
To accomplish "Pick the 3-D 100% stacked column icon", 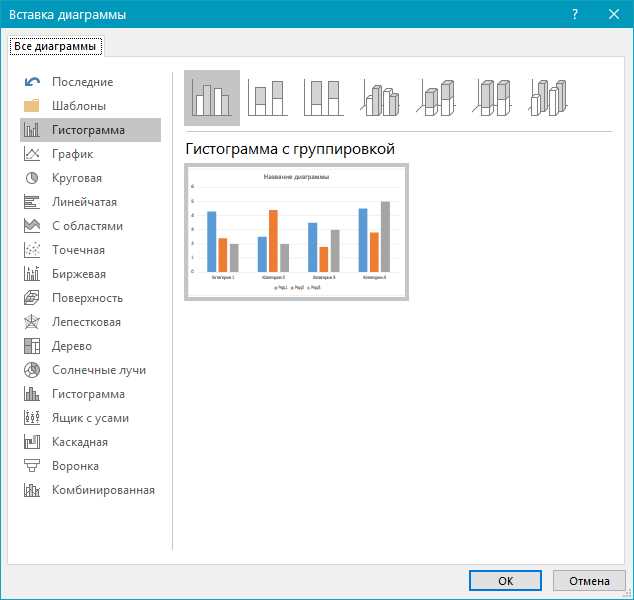I will coord(492,98).
